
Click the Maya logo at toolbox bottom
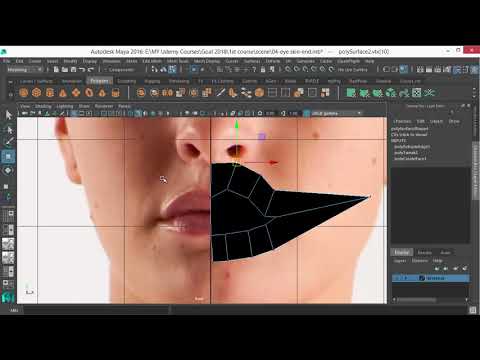[8, 297]
